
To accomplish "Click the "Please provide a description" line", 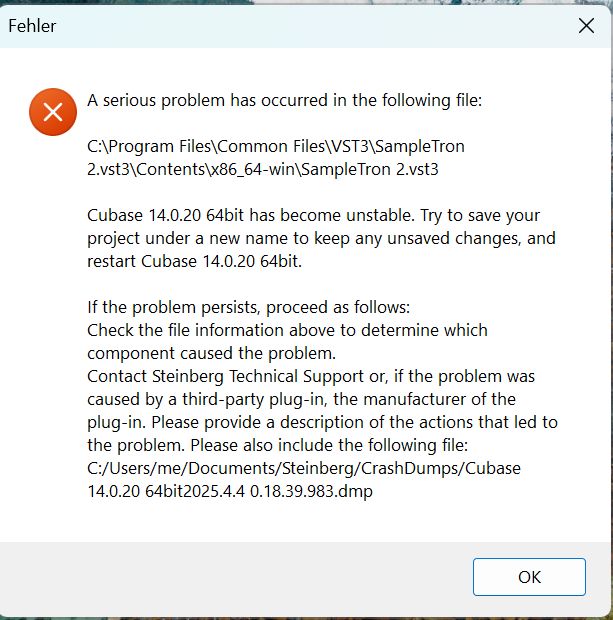I will [x=322, y=422].
